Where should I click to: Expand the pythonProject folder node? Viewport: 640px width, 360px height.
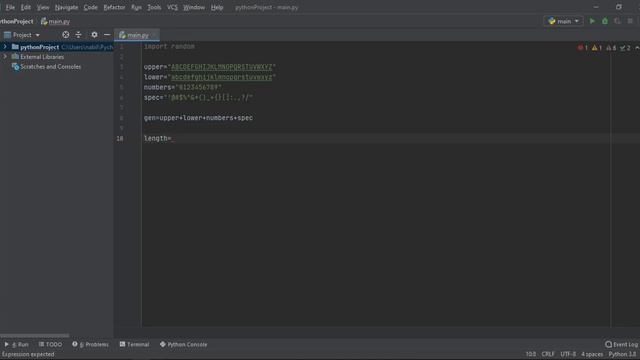5,47
